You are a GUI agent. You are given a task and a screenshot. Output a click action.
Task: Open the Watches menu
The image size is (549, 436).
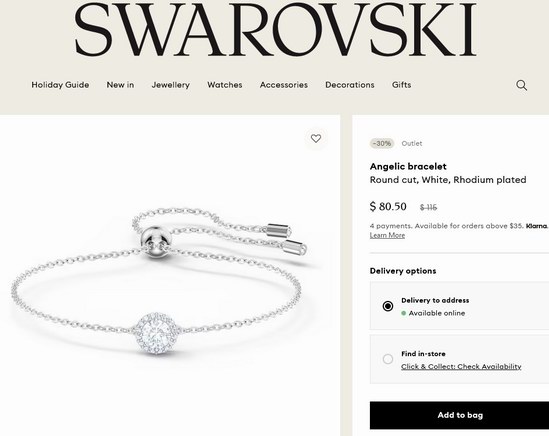click(224, 85)
